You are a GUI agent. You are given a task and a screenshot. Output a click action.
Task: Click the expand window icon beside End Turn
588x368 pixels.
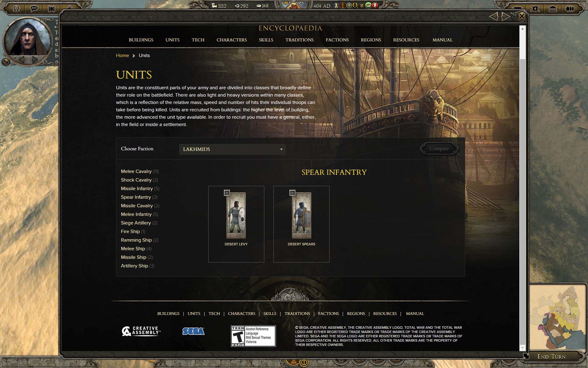click(526, 356)
